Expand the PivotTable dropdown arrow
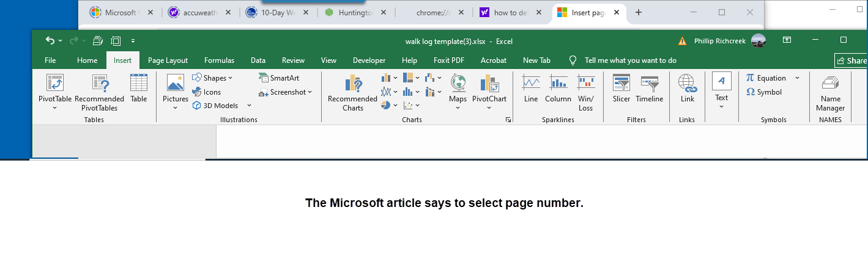The image size is (868, 254). [x=55, y=108]
